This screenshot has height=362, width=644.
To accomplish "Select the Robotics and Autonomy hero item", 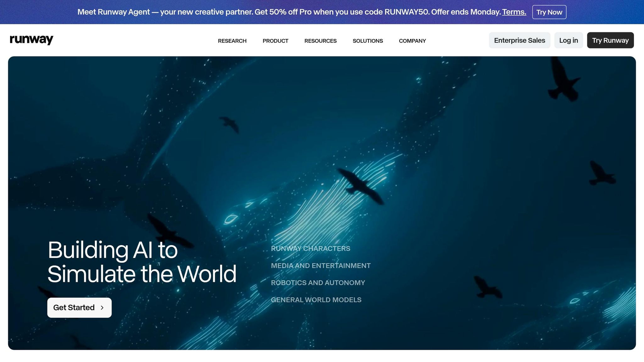I will click(318, 283).
